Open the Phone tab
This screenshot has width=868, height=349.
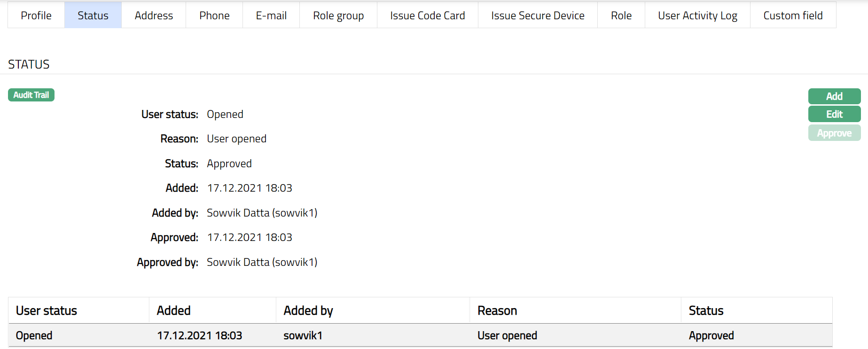(214, 16)
